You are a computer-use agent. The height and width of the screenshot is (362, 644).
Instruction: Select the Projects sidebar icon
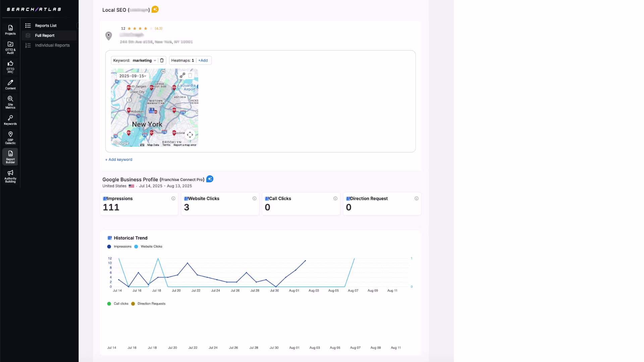pyautogui.click(x=10, y=30)
